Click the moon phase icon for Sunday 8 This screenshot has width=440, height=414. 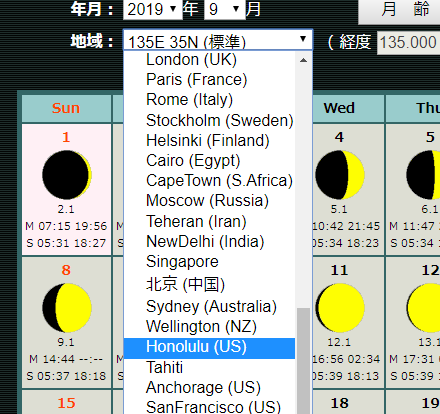(x=67, y=308)
